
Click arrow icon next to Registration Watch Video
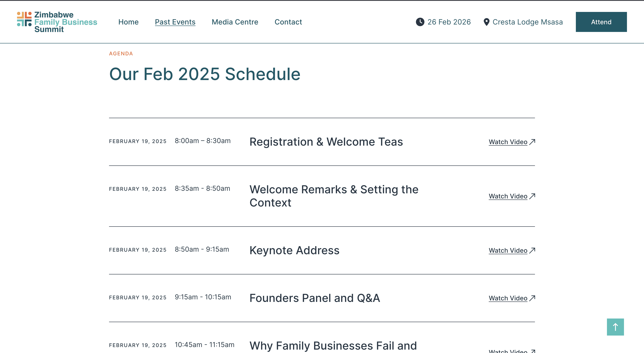(x=532, y=142)
